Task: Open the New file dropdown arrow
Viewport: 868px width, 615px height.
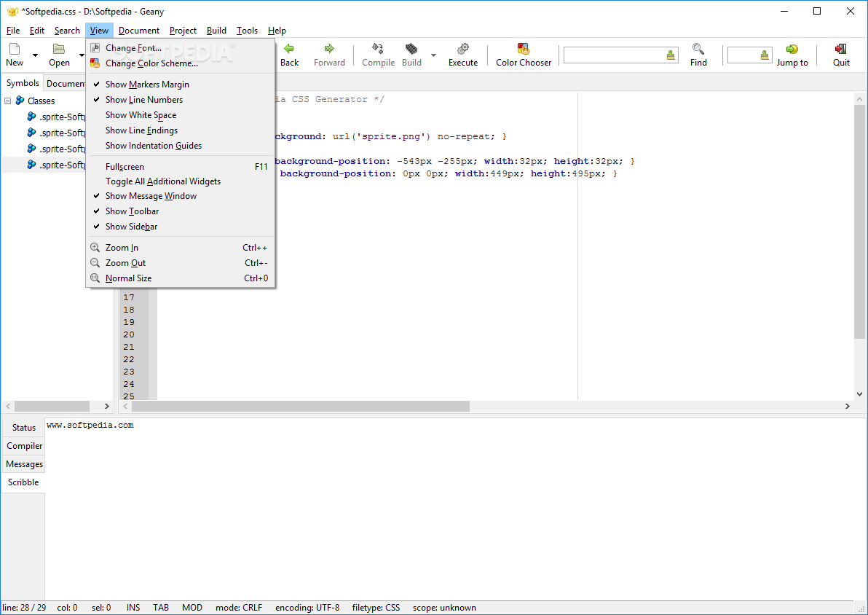Action: pos(36,55)
